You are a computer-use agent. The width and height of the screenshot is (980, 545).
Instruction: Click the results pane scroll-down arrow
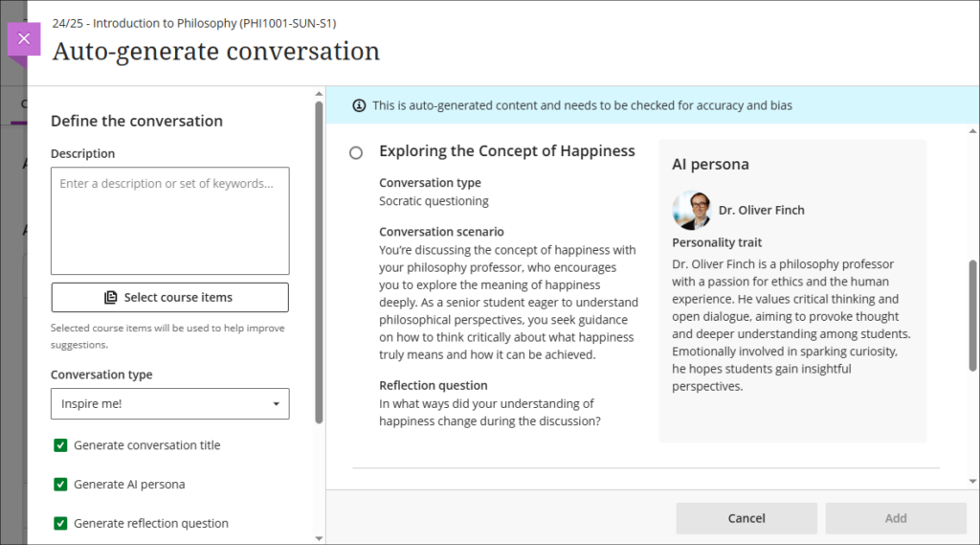coord(972,481)
